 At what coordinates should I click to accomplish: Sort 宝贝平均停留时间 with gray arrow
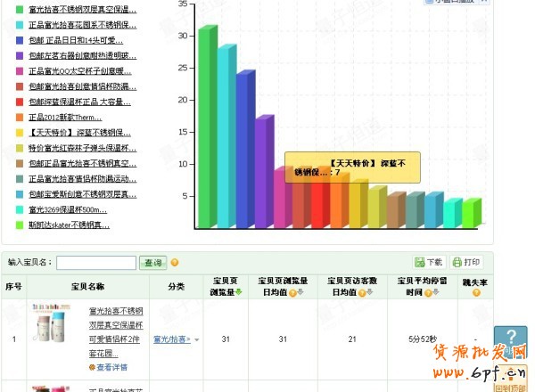click(436, 292)
